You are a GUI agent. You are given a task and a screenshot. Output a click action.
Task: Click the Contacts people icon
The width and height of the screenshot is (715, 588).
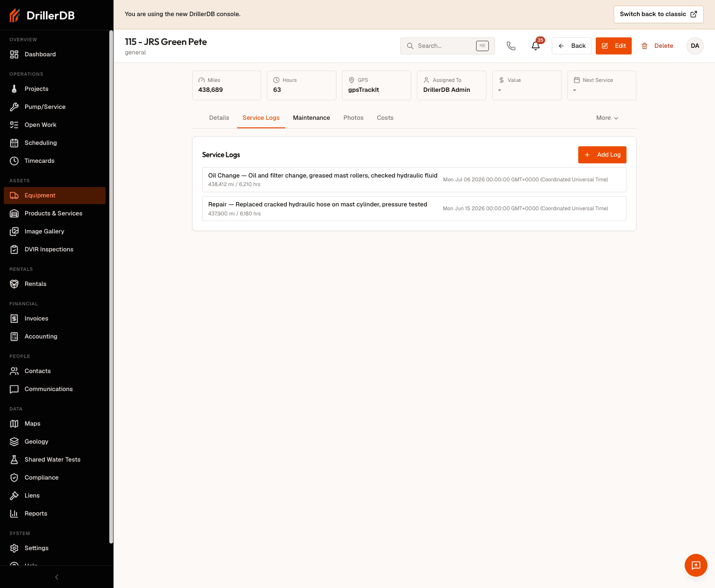[x=14, y=371]
